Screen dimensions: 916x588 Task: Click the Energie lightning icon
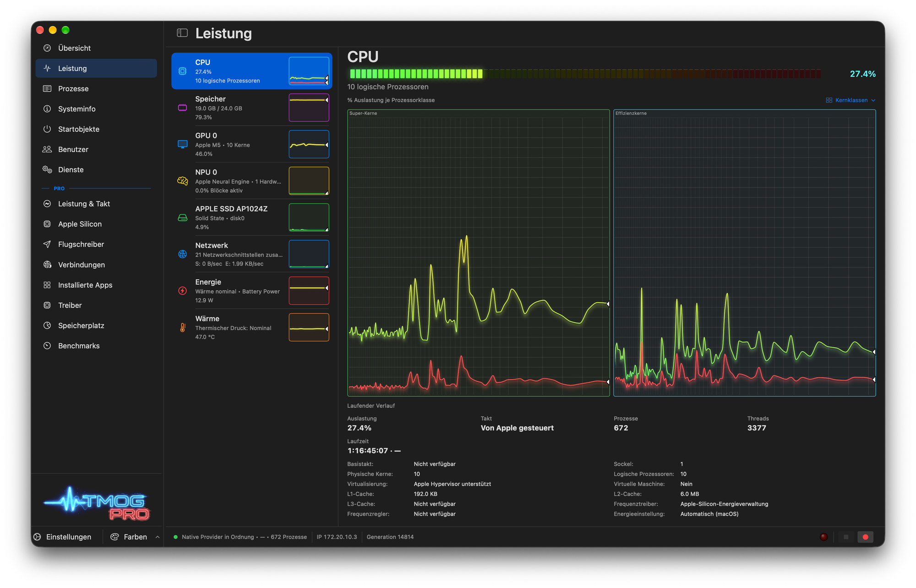click(x=182, y=291)
